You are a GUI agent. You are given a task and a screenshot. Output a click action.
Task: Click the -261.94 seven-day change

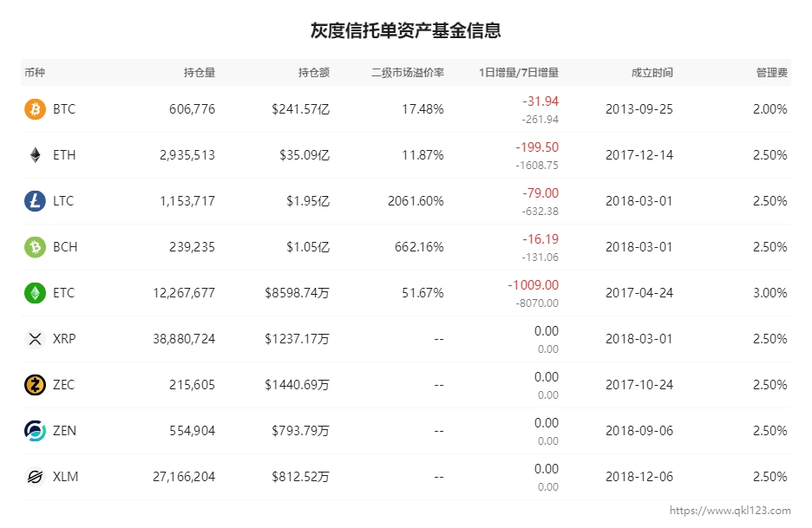tap(540, 120)
